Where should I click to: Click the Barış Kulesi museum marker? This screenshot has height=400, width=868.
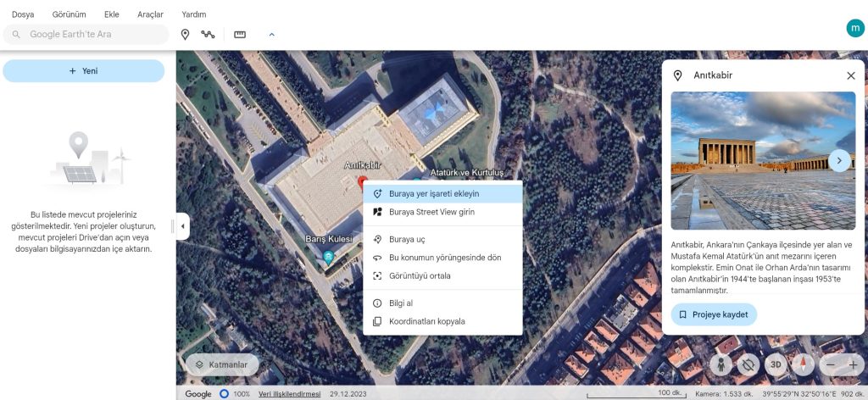(328, 257)
